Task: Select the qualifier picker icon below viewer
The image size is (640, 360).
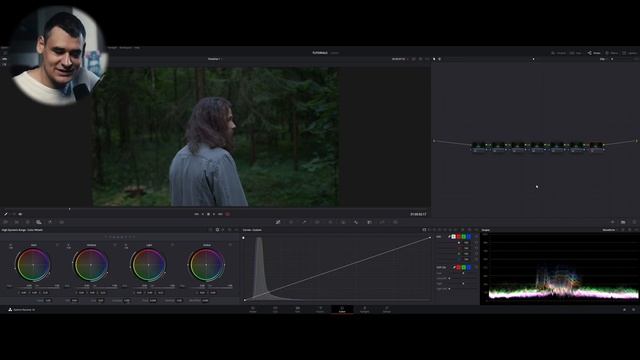Action: [x=6, y=214]
